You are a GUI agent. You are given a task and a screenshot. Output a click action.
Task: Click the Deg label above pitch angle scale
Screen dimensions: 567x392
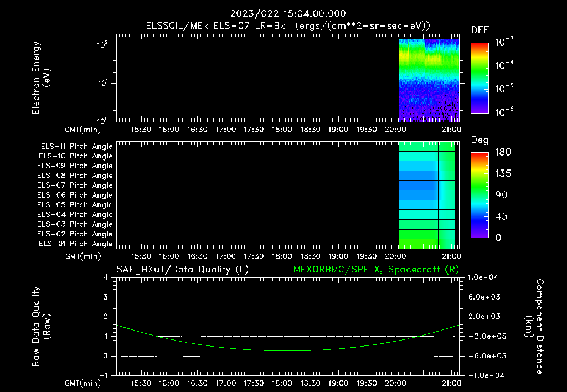point(480,140)
